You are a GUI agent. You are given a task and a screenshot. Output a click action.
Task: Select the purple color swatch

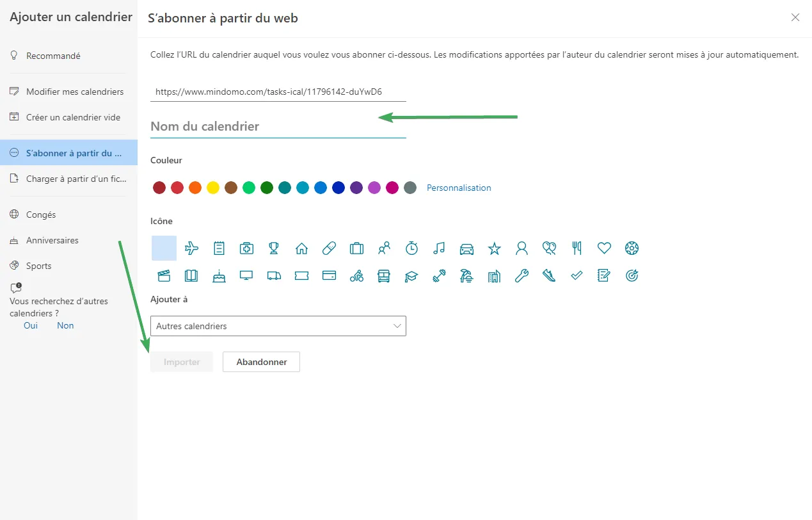coord(356,188)
